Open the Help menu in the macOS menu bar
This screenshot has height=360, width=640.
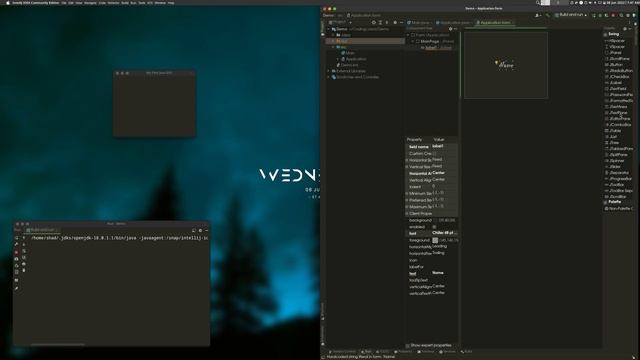point(171,2)
